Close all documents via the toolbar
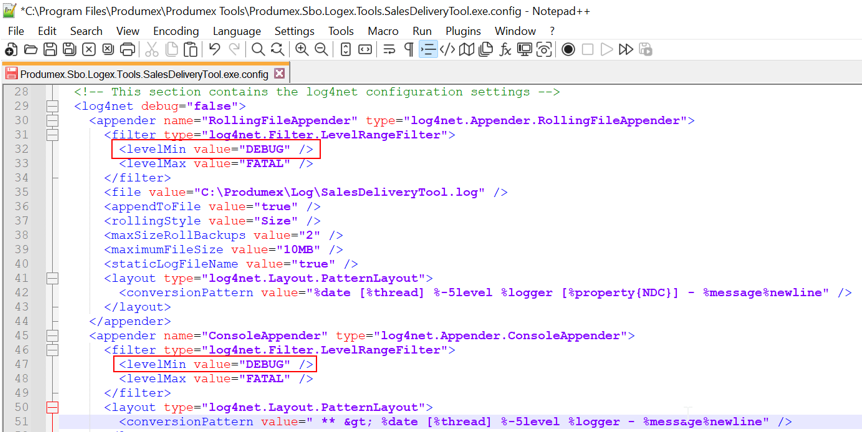 point(108,50)
